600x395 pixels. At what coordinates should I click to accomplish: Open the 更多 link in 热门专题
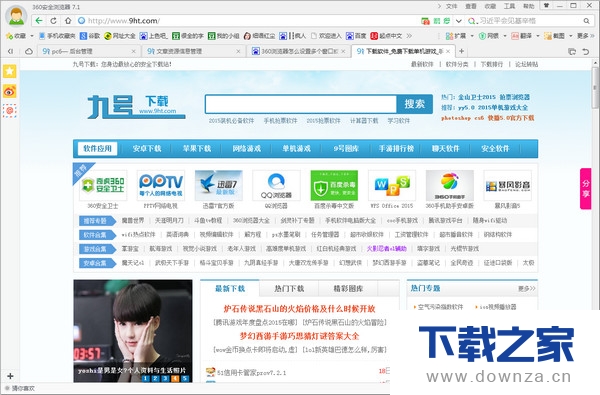coord(527,288)
